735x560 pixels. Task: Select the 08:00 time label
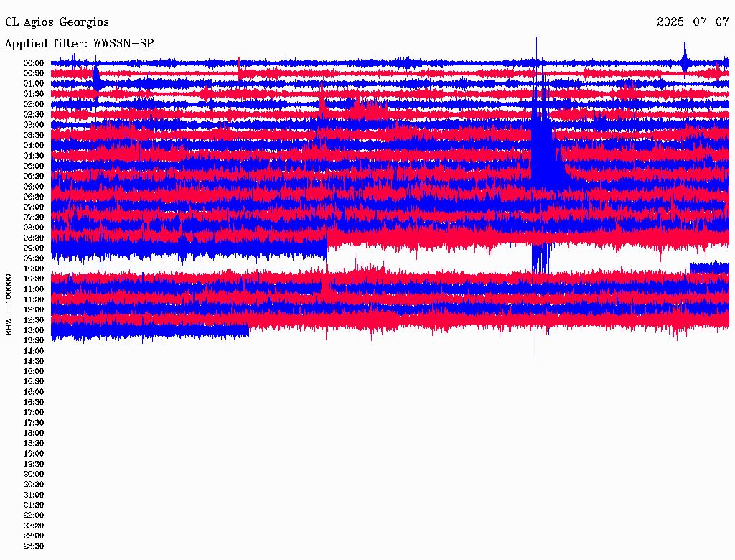tap(34, 228)
